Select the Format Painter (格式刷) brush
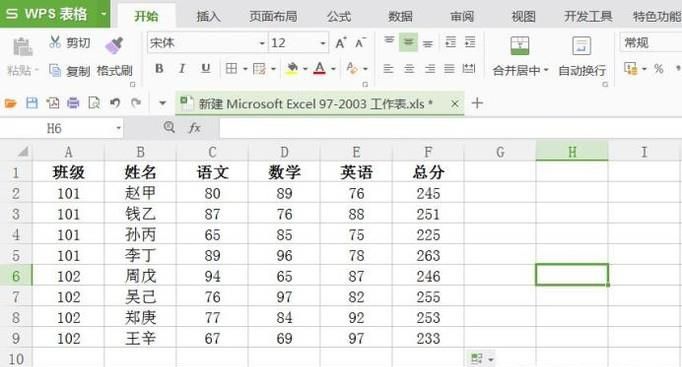This screenshot has width=682, height=367. point(114,45)
